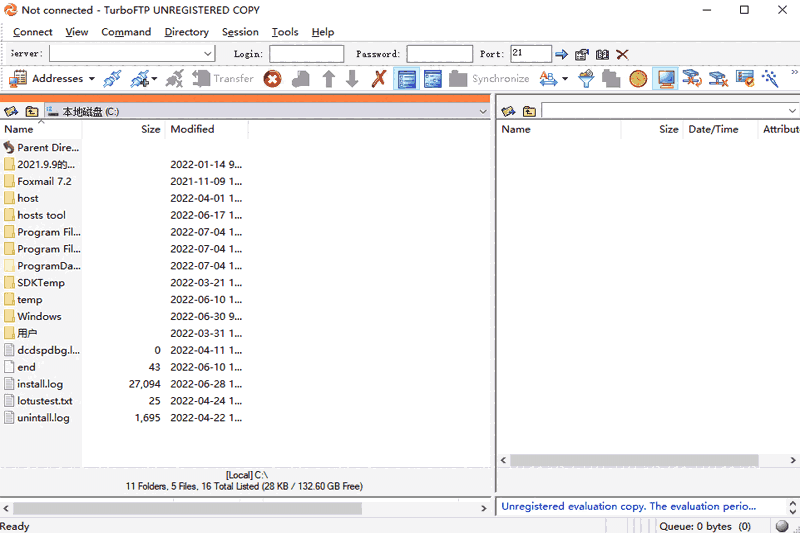The width and height of the screenshot is (800, 533).
Task: Open the address book icon beside Port
Action: point(602,54)
